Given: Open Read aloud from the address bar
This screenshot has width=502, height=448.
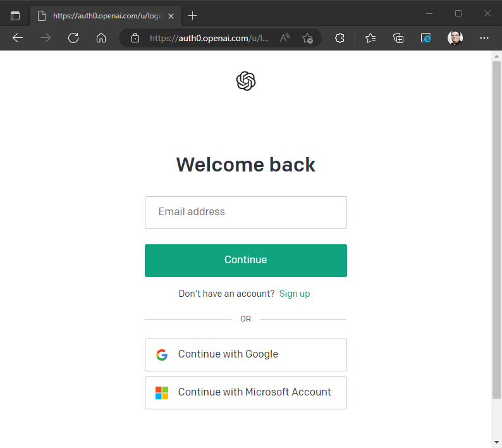Looking at the screenshot, I should pyautogui.click(x=285, y=38).
